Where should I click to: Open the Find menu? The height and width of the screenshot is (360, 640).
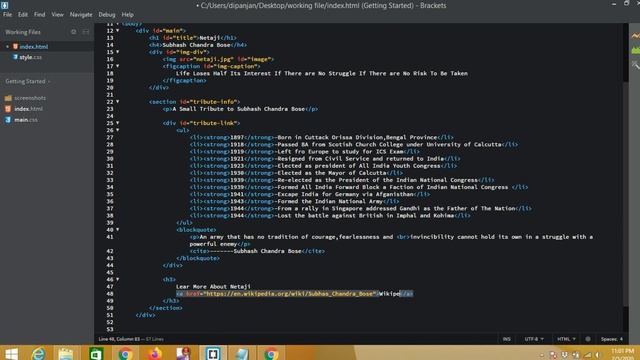tap(40, 14)
